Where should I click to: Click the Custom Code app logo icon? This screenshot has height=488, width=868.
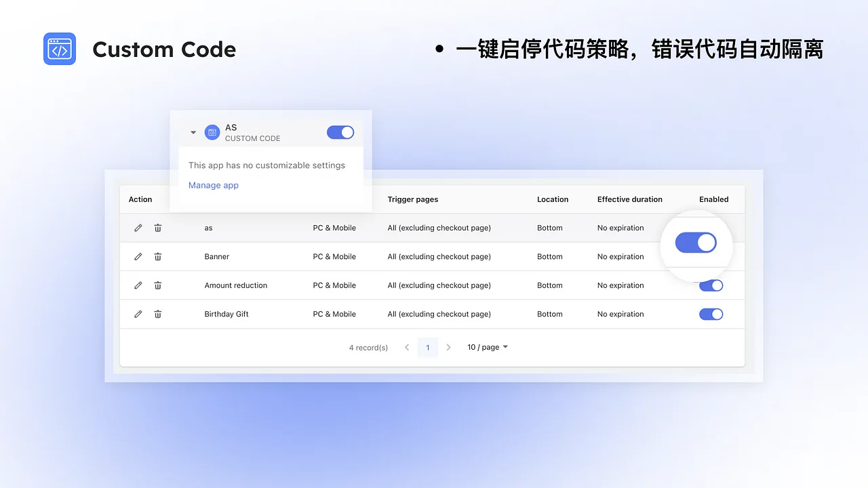[x=60, y=49]
